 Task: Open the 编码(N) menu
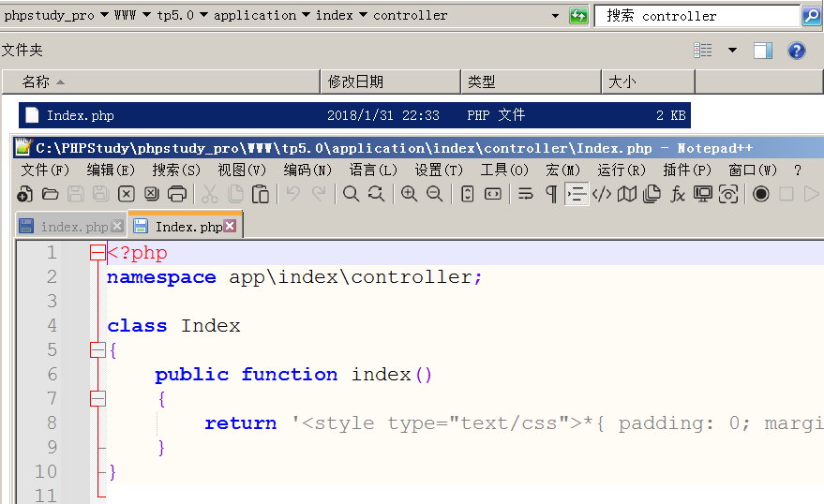click(308, 170)
